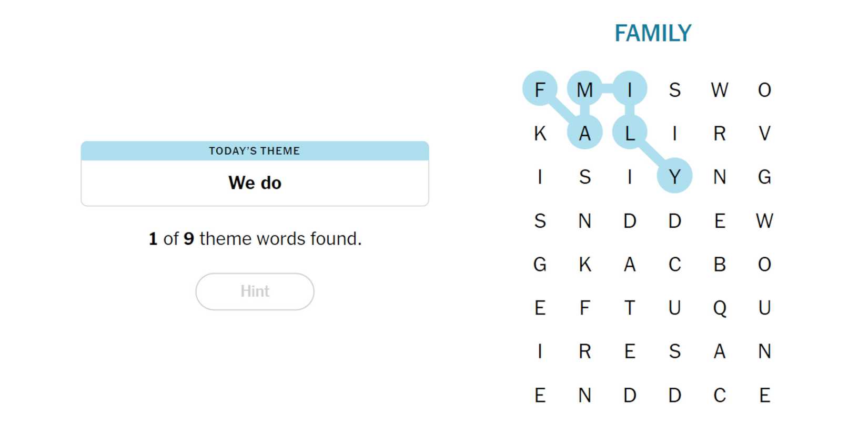Select the E in the bottom-right corner
This screenshot has height=434, width=868.
pos(764,395)
